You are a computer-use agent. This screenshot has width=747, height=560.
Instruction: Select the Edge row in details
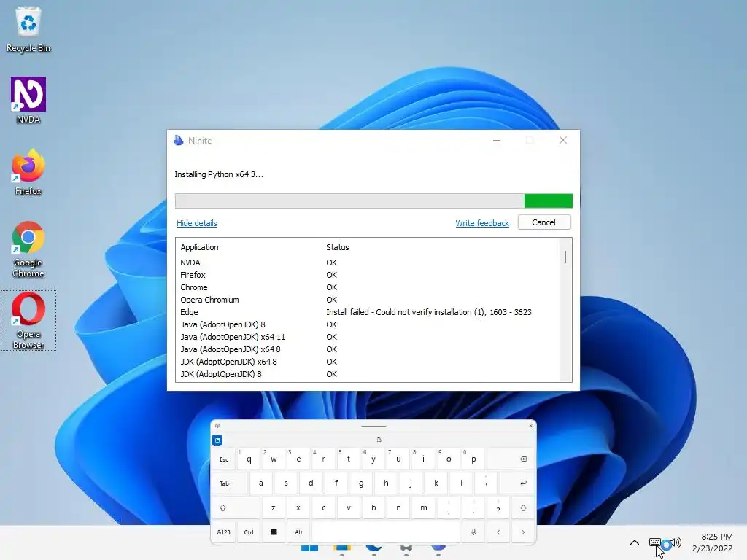coord(367,312)
